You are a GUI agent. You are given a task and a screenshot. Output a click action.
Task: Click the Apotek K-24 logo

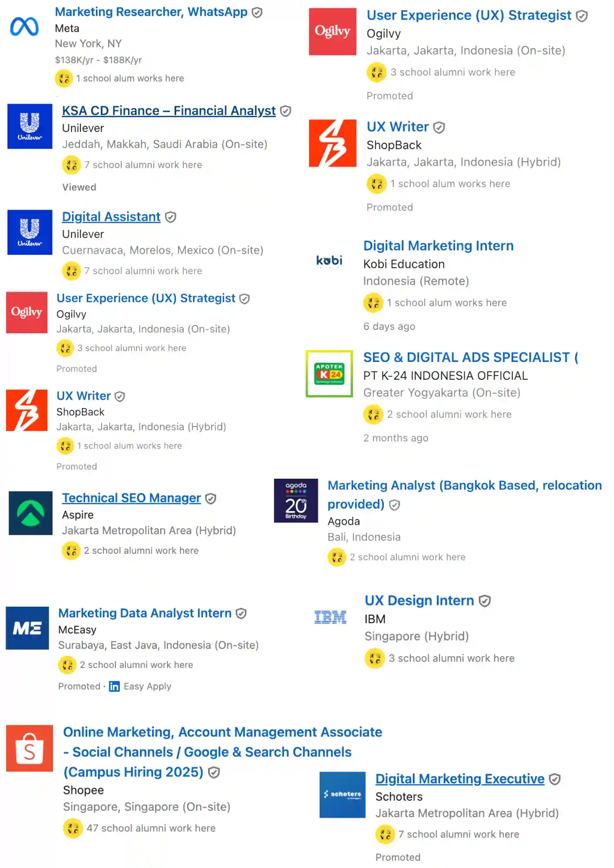329,374
